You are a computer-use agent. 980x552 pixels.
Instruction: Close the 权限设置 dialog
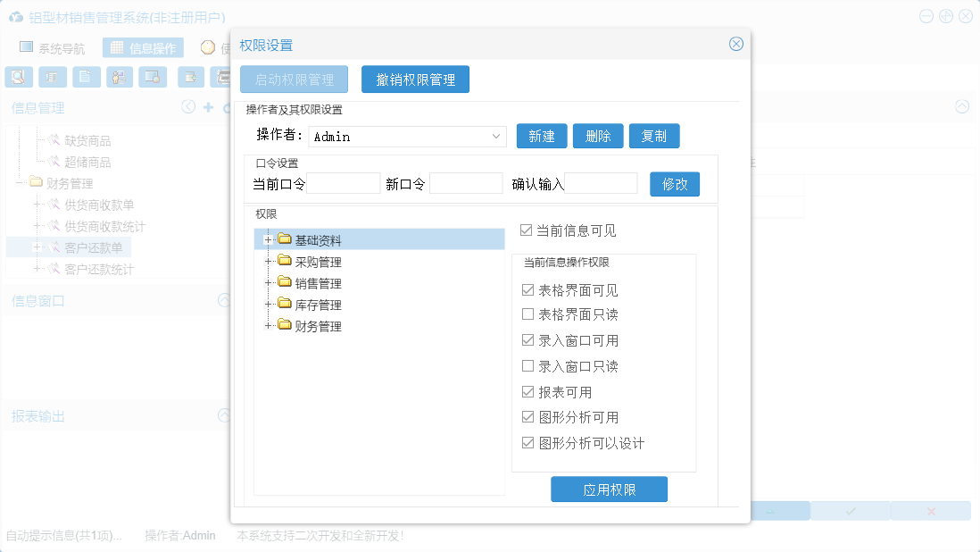736,44
